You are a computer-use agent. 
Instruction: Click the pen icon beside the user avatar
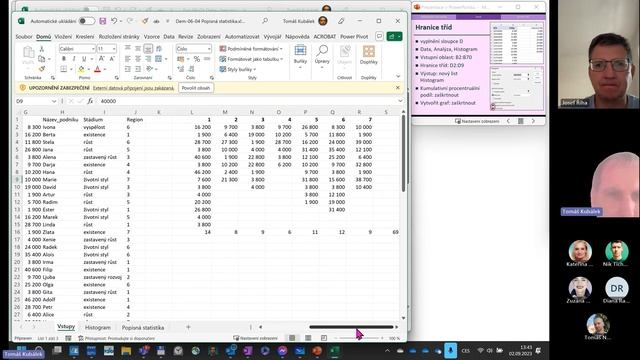point(341,21)
